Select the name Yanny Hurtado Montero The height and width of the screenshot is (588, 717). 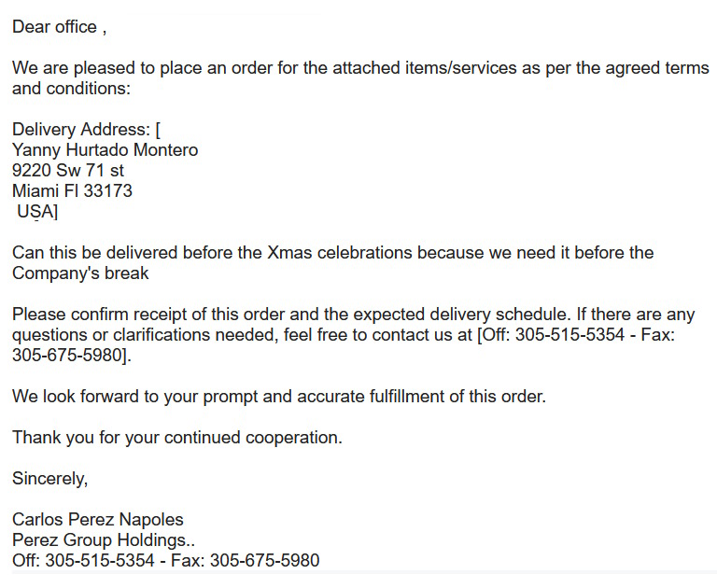[x=105, y=150]
